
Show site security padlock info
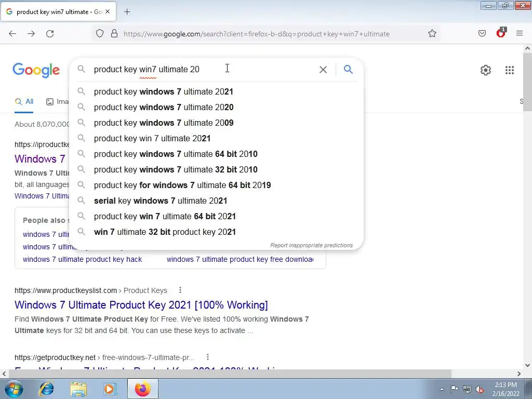pos(114,34)
